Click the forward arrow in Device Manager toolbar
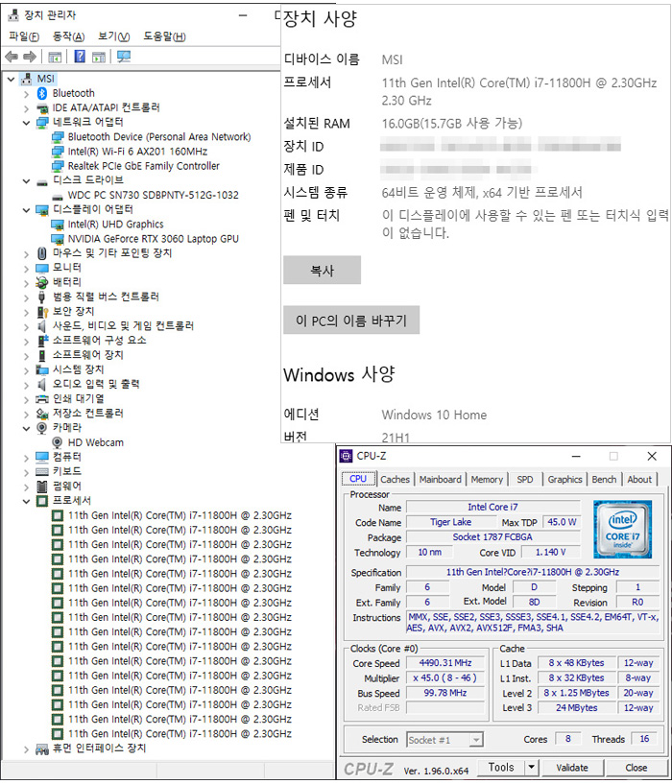 30,57
